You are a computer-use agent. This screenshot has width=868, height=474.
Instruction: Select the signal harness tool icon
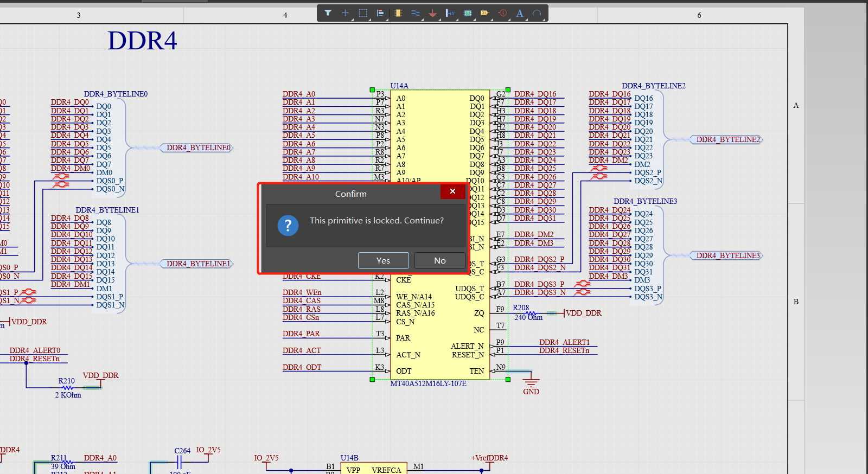point(450,13)
